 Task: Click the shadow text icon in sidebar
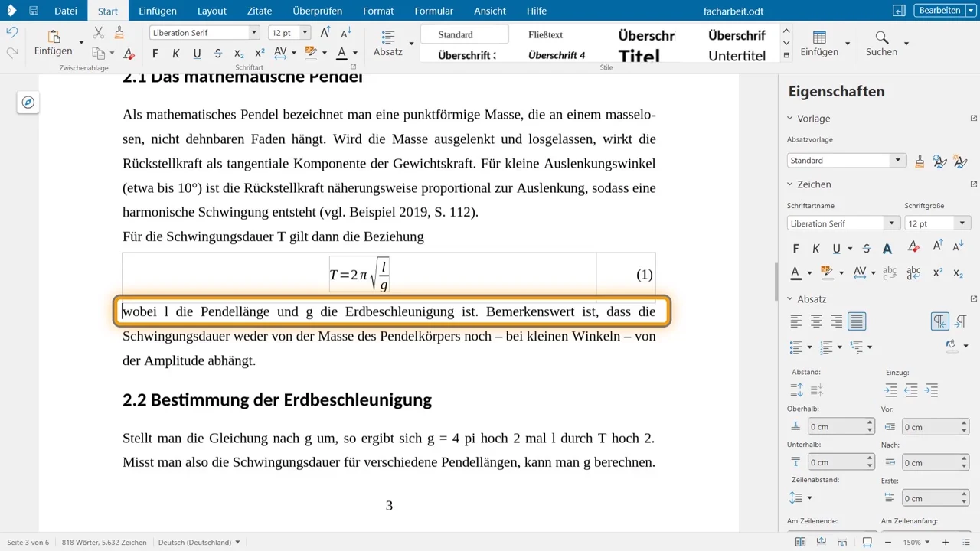887,249
